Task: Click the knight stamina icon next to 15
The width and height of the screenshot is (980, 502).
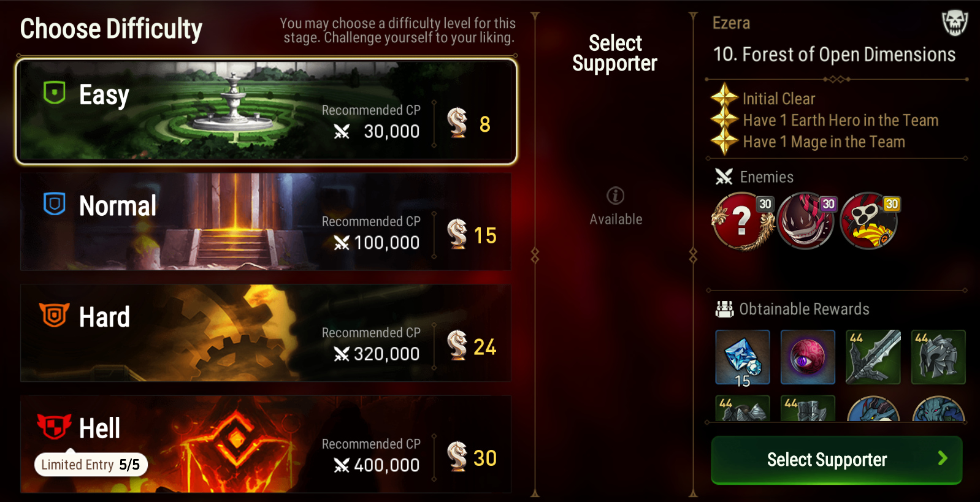Action: 457,234
